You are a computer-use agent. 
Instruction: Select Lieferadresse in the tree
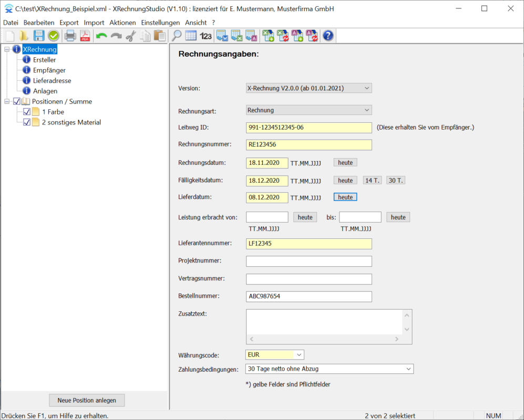[52, 80]
